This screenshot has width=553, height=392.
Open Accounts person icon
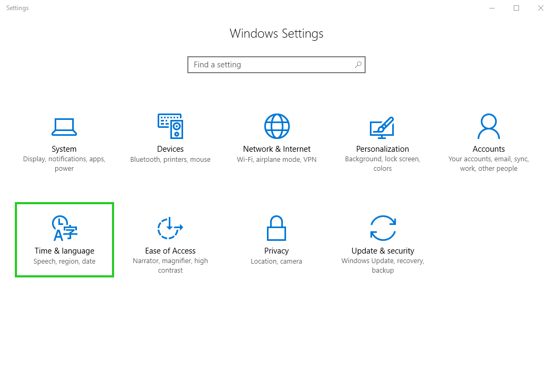tap(488, 126)
